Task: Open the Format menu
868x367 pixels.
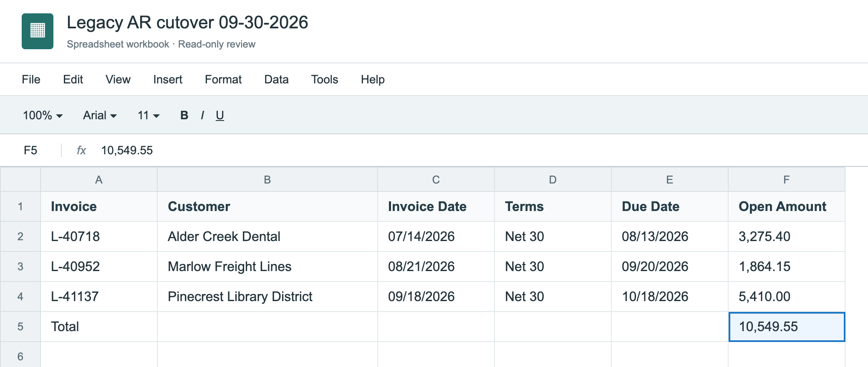Action: point(223,79)
